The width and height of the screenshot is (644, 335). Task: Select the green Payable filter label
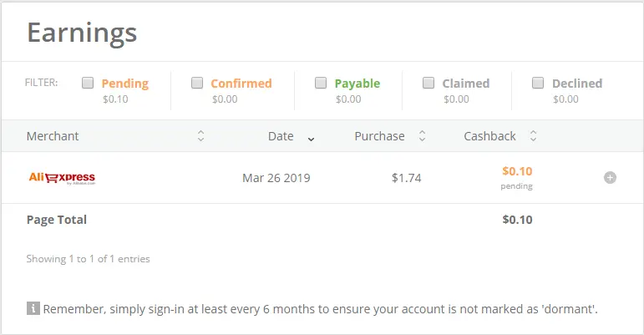point(357,84)
